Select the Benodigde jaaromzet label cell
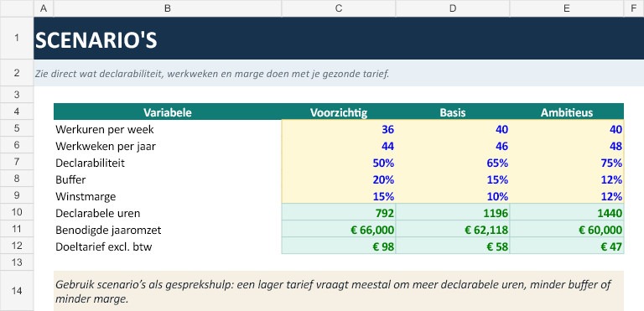The width and height of the screenshot is (644, 311). [168, 230]
